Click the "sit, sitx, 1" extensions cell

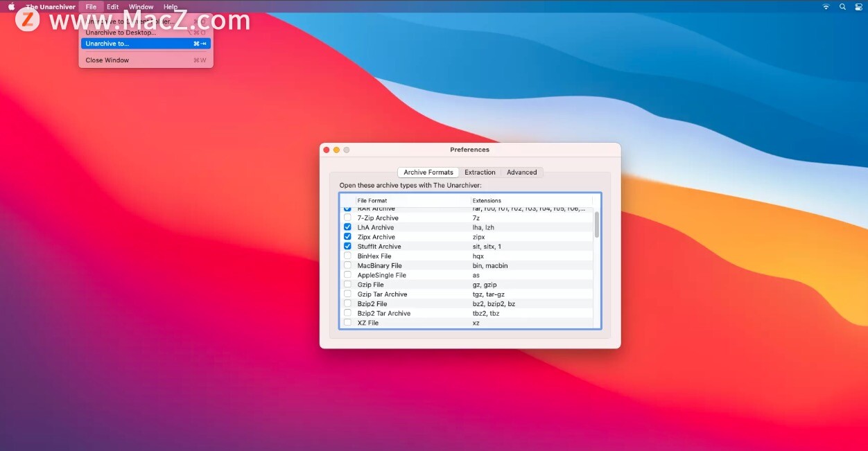click(487, 247)
